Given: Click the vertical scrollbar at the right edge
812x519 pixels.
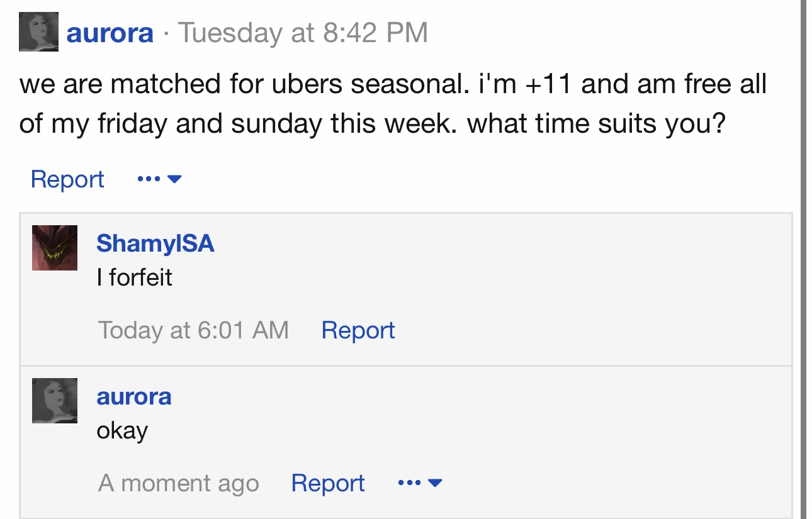Looking at the screenshot, I should coord(803,259).
